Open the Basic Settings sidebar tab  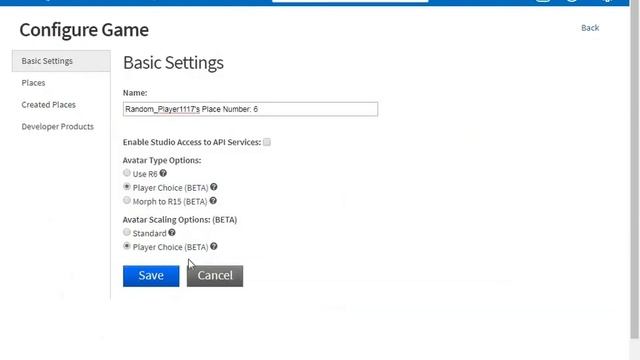point(61,61)
